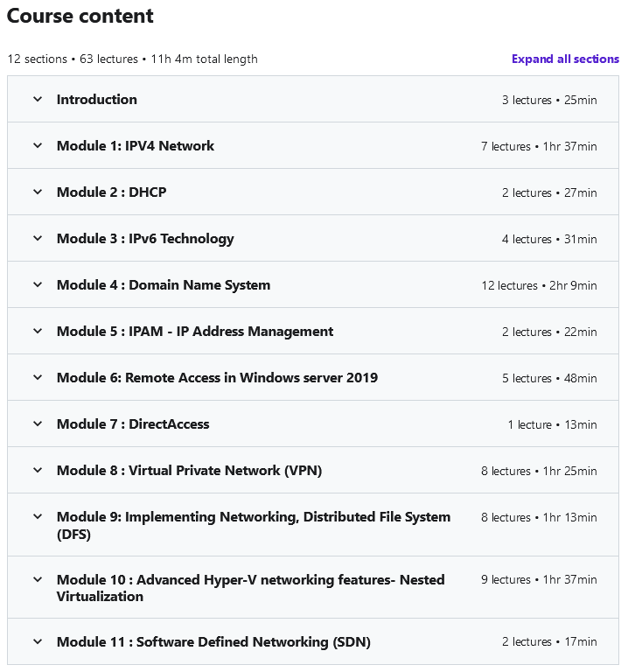Click the 12 lectures • 2hr 9min label
Image resolution: width=628 pixels, height=672 pixels.
539,285
